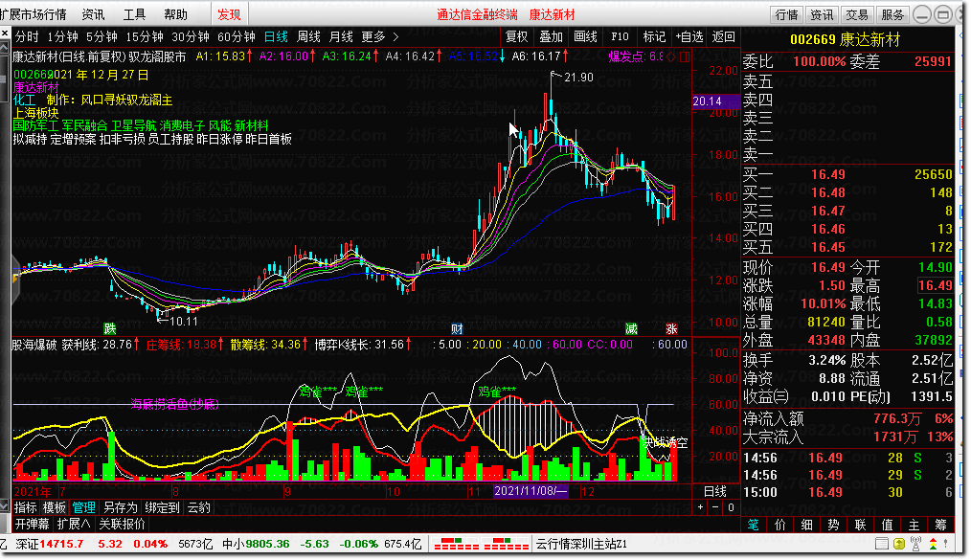Click the 叠加 overlay button
Image resolution: width=971 pixels, height=560 pixels.
pos(551,36)
